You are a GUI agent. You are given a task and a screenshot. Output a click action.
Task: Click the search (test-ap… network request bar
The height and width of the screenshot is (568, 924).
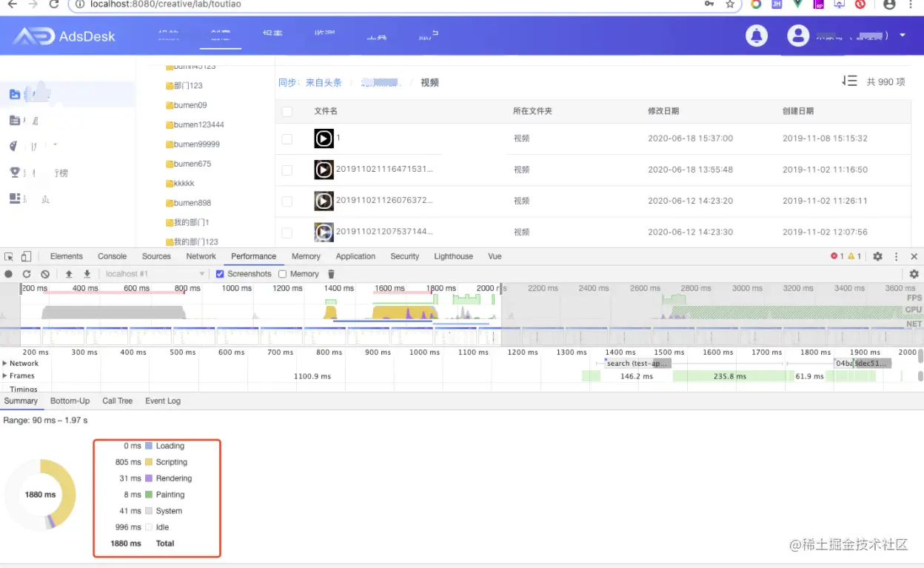tap(637, 364)
